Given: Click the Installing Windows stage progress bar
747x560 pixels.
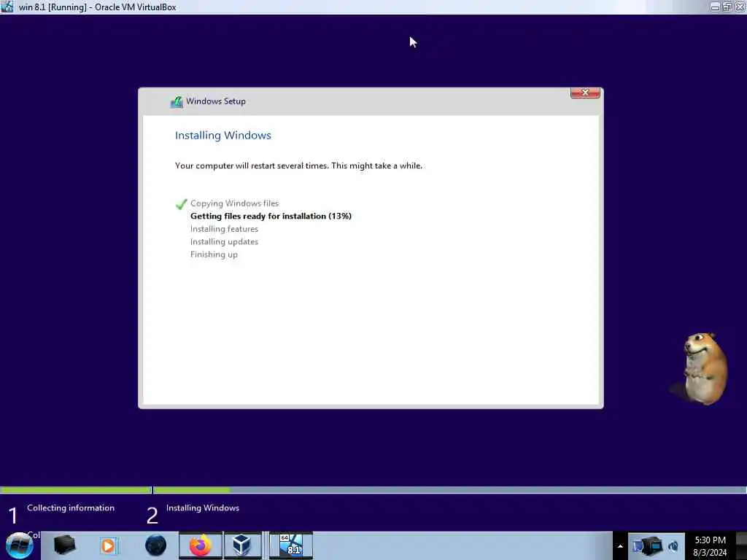Looking at the screenshot, I should point(449,490).
